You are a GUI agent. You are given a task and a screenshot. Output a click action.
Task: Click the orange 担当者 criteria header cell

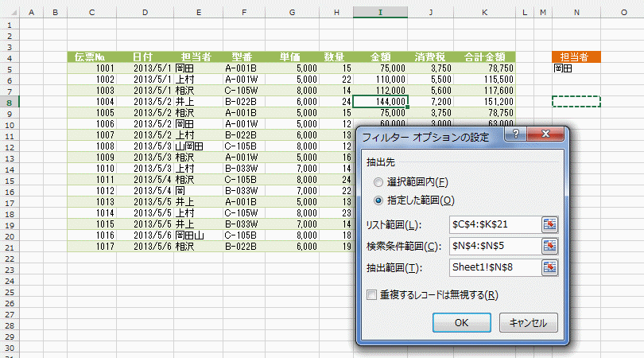[576, 57]
